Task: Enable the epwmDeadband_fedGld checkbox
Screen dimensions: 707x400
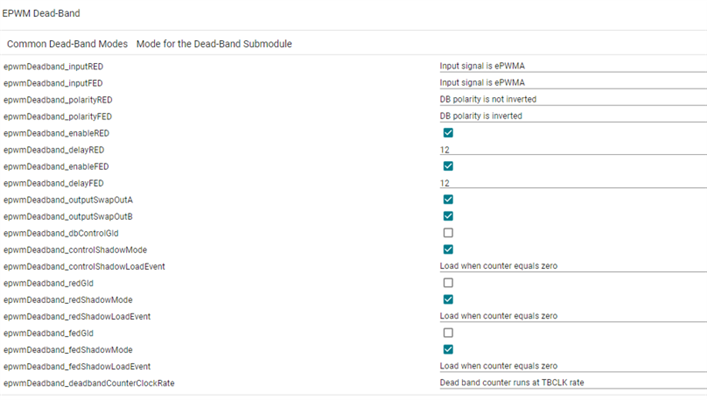Action: pos(448,332)
